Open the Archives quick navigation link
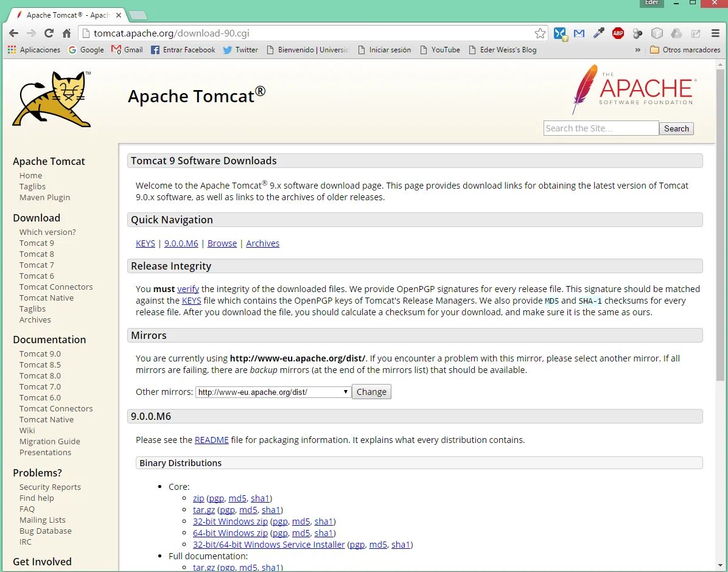 (x=263, y=243)
